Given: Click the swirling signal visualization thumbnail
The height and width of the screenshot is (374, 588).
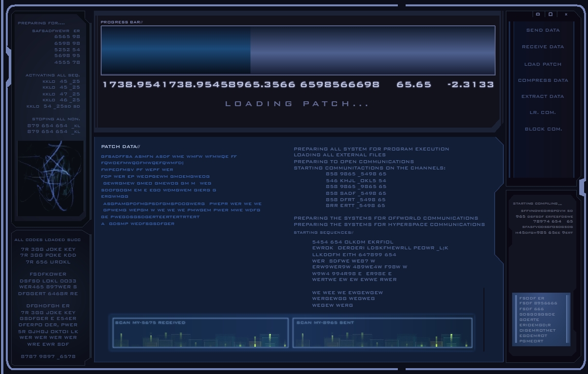Looking at the screenshot, I should pos(50,178).
